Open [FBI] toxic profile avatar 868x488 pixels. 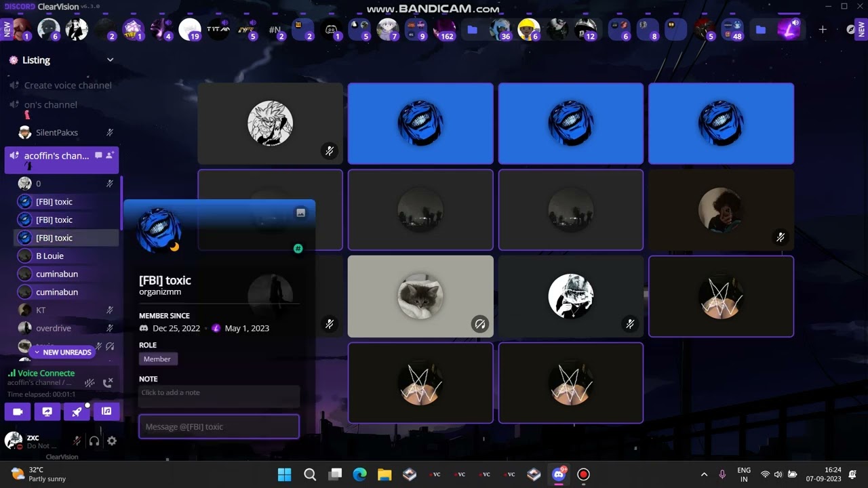(x=159, y=230)
